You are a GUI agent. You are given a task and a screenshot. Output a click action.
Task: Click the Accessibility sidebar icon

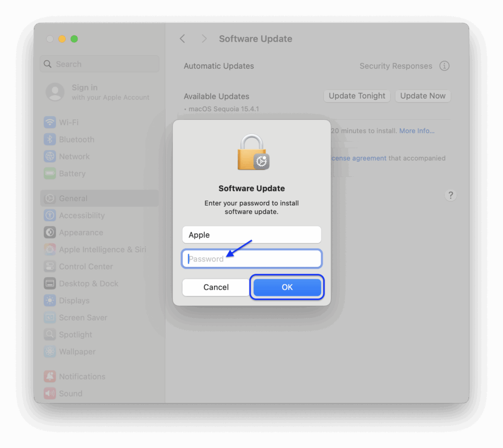pos(50,215)
